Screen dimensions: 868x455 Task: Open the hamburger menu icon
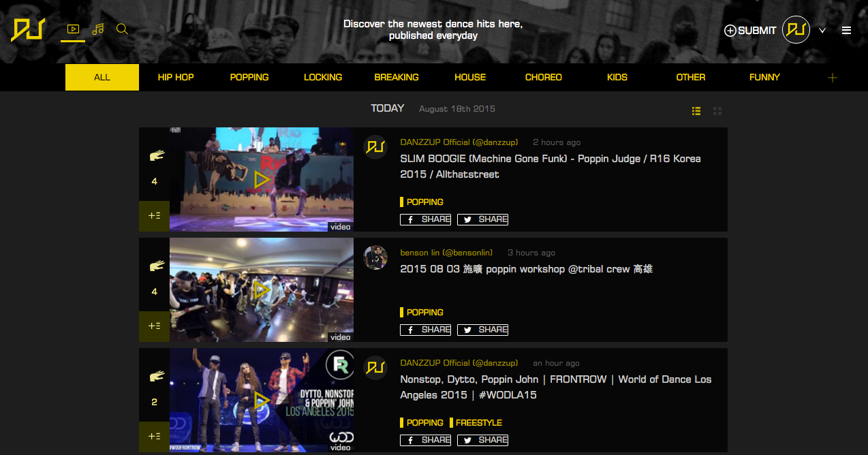(x=846, y=30)
